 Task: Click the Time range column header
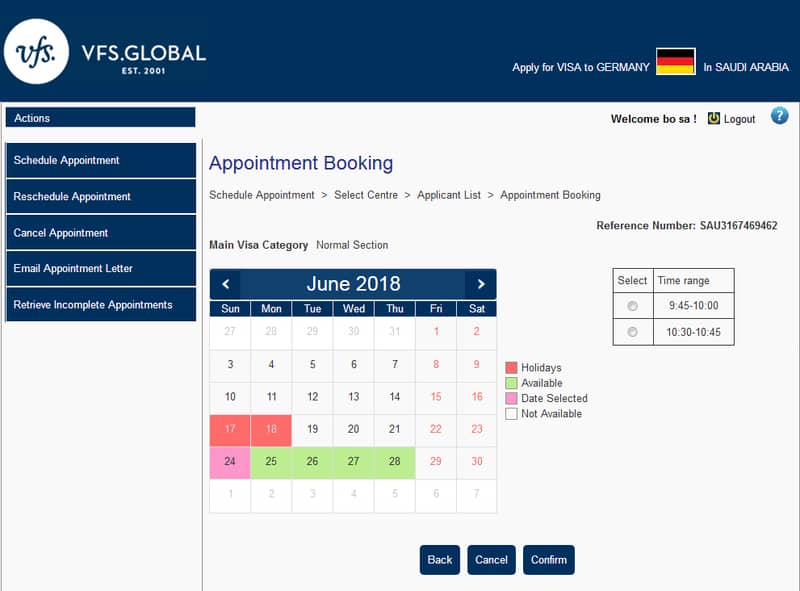693,281
